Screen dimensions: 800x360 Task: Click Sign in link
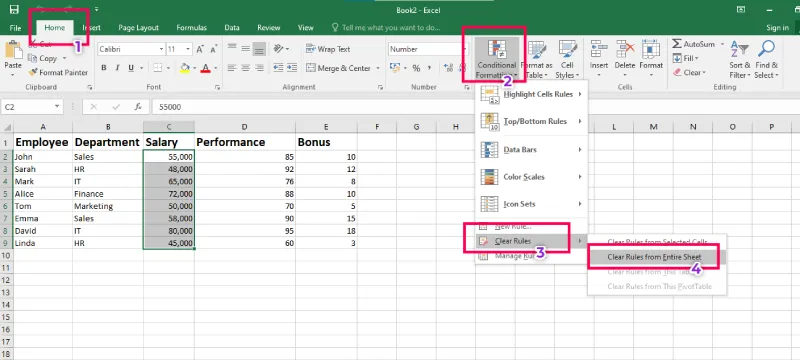(x=777, y=28)
